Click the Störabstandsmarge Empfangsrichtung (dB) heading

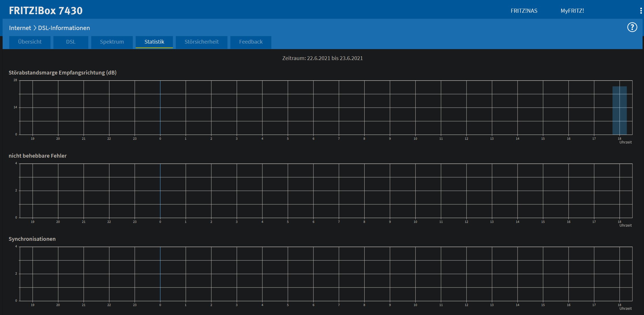click(62, 73)
